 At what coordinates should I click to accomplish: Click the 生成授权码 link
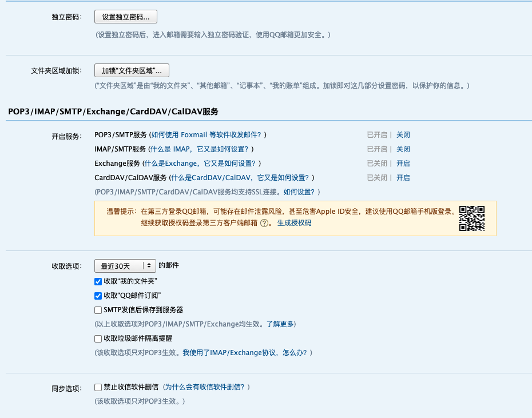pos(294,223)
